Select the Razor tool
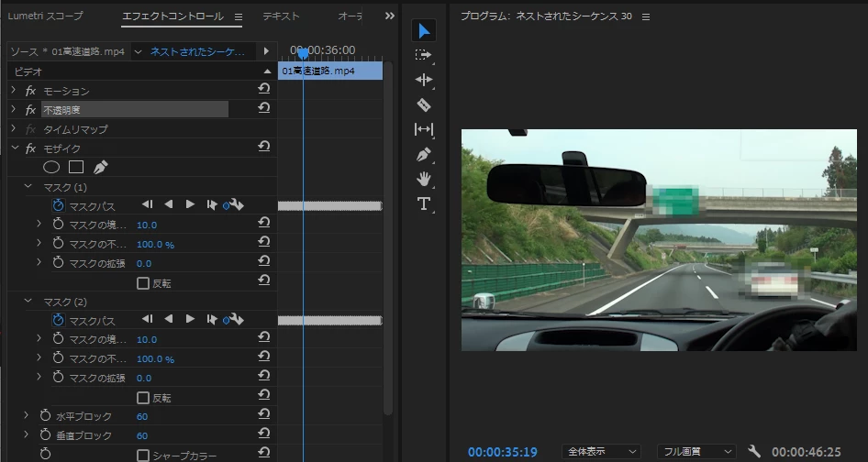The height and width of the screenshot is (462, 868). click(424, 104)
